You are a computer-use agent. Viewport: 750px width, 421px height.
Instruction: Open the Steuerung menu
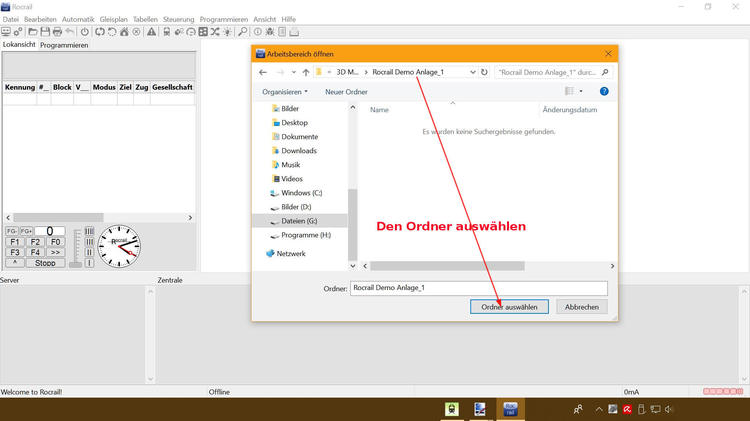178,19
